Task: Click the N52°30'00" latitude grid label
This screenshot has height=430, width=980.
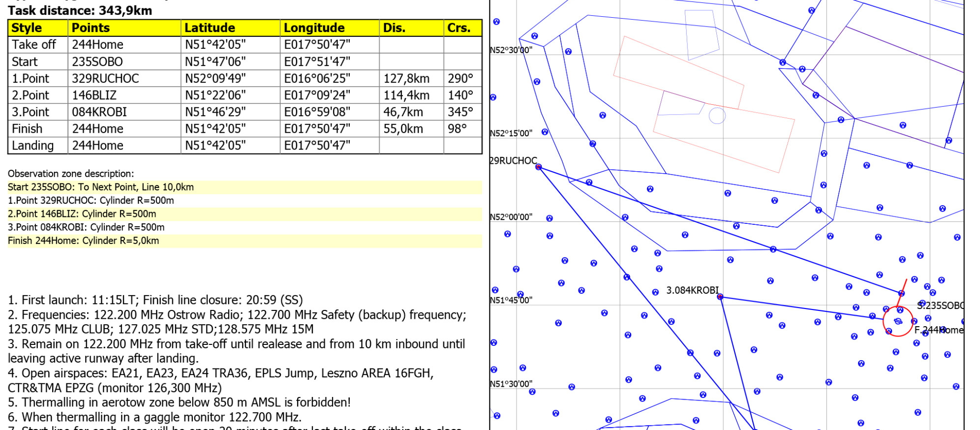Action: (511, 50)
